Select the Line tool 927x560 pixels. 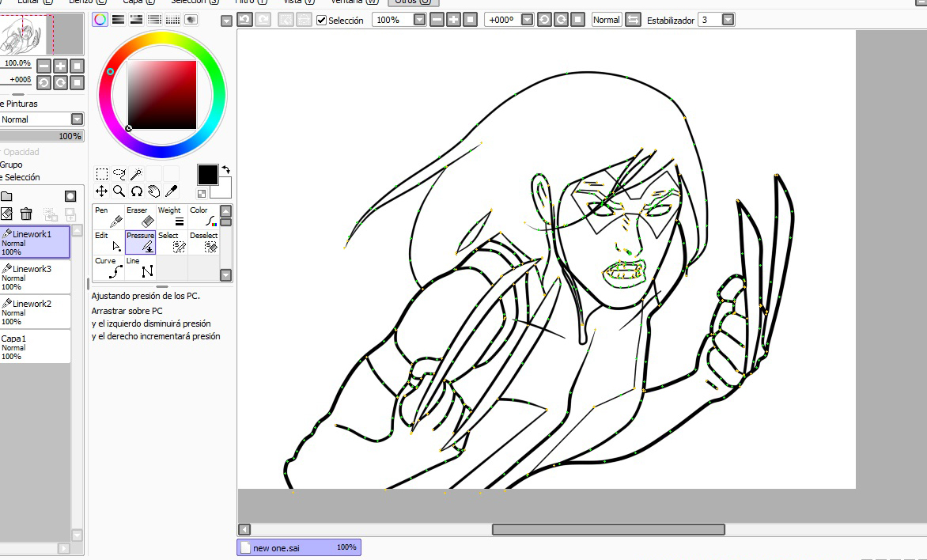click(x=140, y=267)
